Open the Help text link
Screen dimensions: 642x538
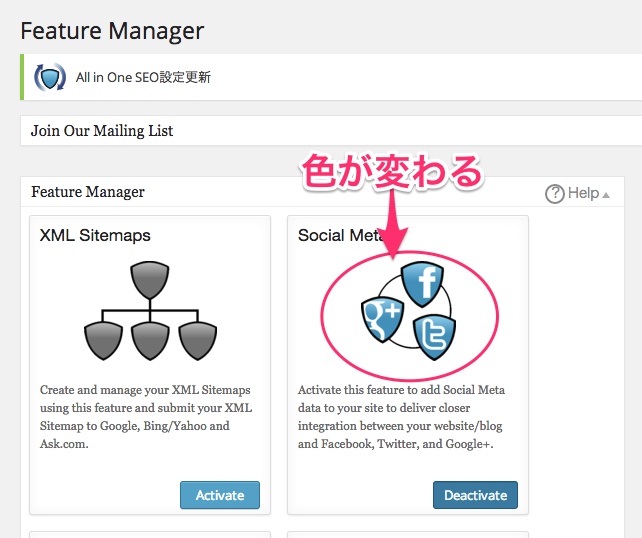[583, 193]
